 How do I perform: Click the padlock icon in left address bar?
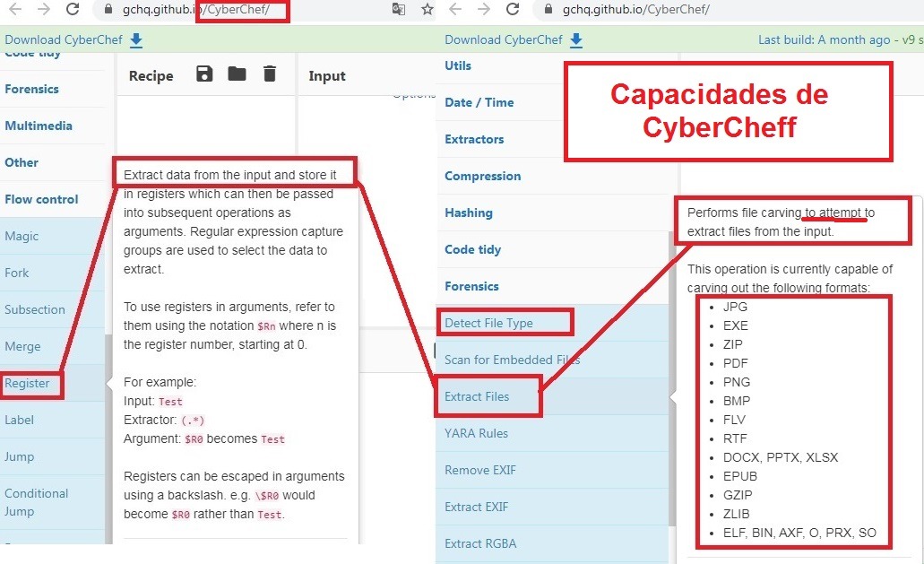click(x=108, y=9)
